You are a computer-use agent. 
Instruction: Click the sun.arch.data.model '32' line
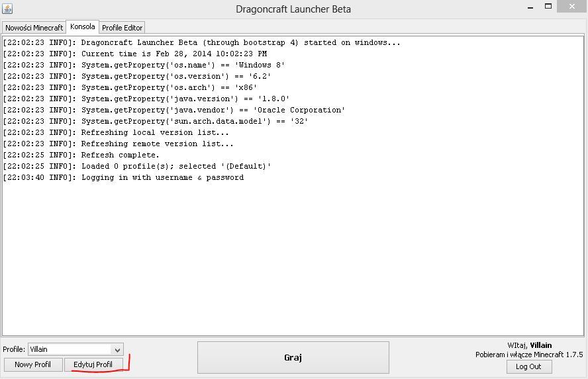(155, 121)
